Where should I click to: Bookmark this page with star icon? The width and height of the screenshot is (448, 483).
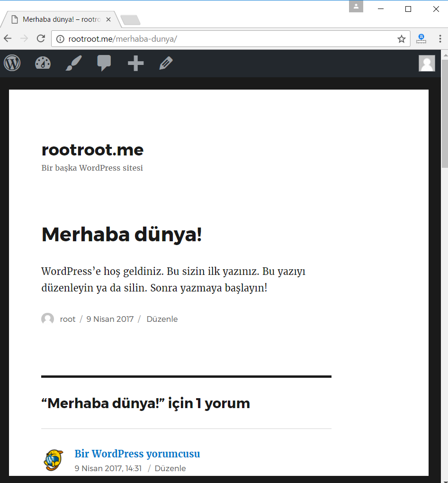click(401, 39)
